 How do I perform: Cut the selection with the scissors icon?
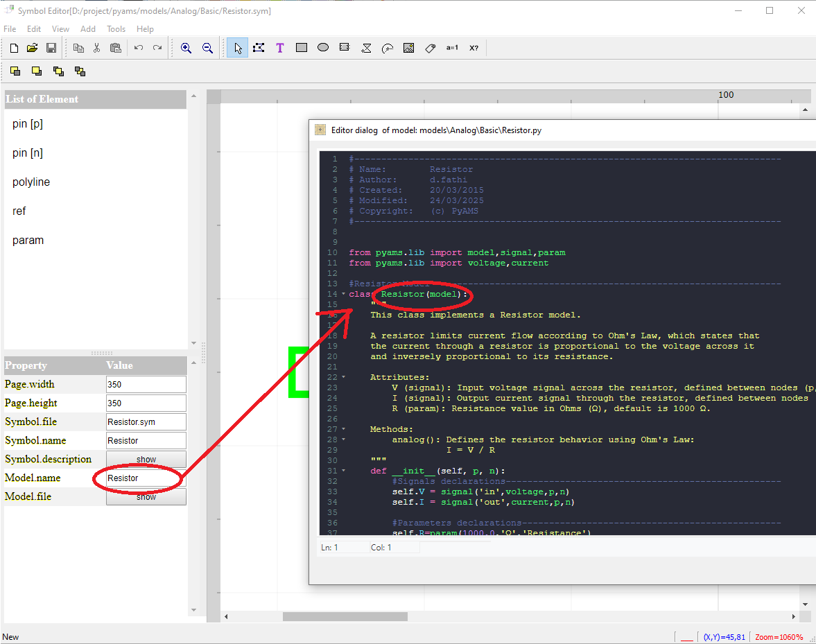point(97,49)
